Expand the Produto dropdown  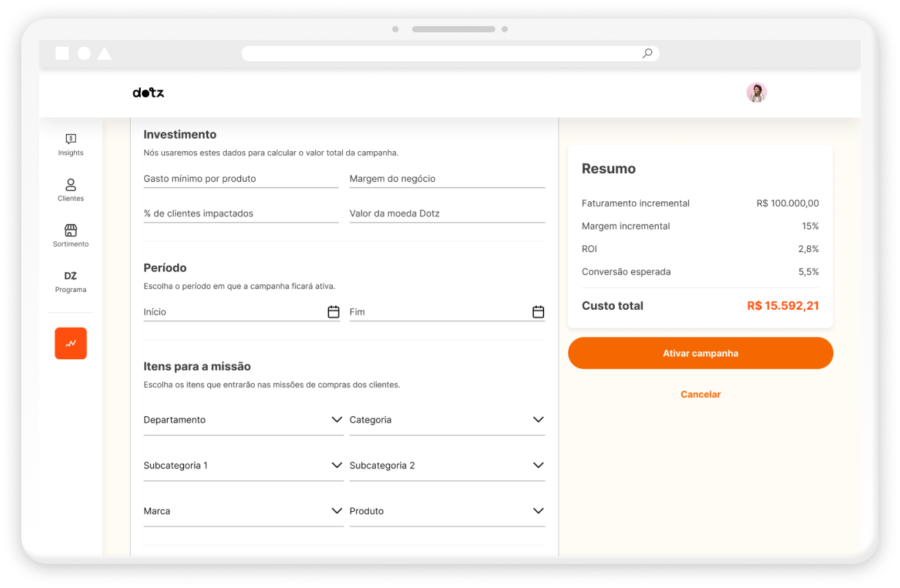pyautogui.click(x=447, y=511)
